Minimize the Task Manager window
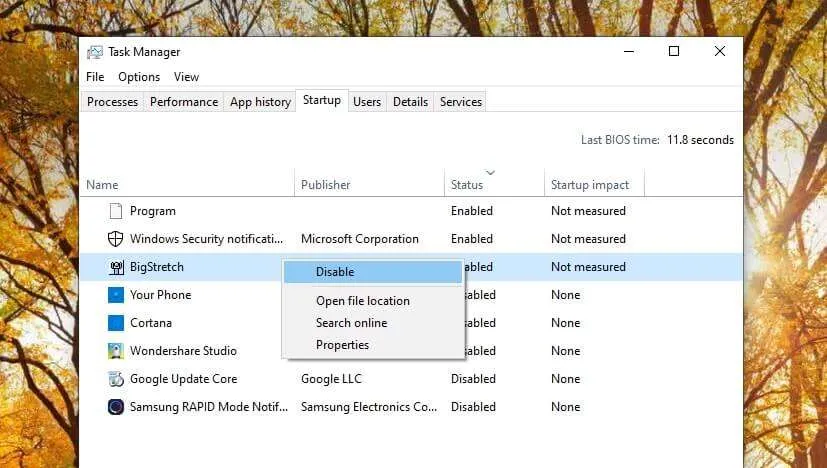Image resolution: width=827 pixels, height=468 pixels. [x=629, y=51]
